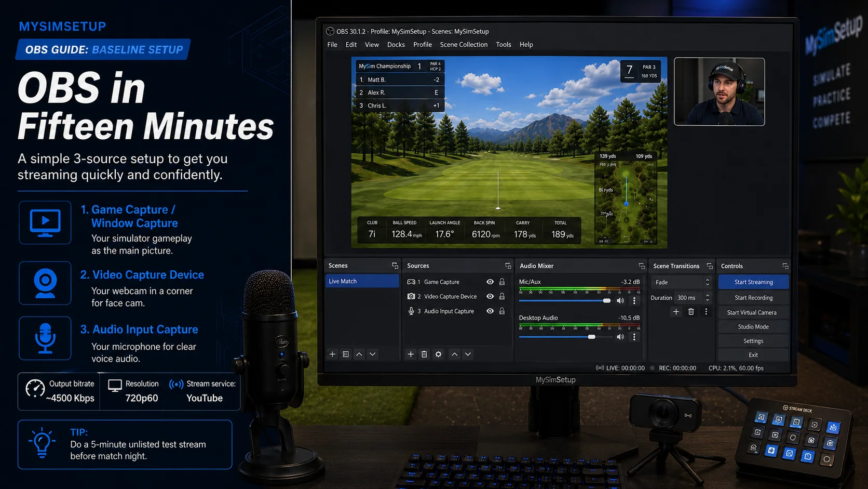The width and height of the screenshot is (868, 489).
Task: Click the Start Recording button
Action: tap(753, 298)
